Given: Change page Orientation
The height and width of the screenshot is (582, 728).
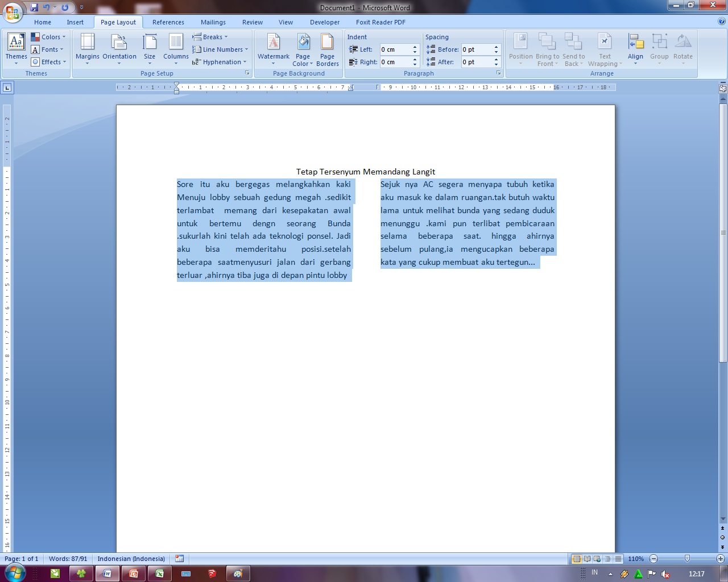Looking at the screenshot, I should click(119, 49).
